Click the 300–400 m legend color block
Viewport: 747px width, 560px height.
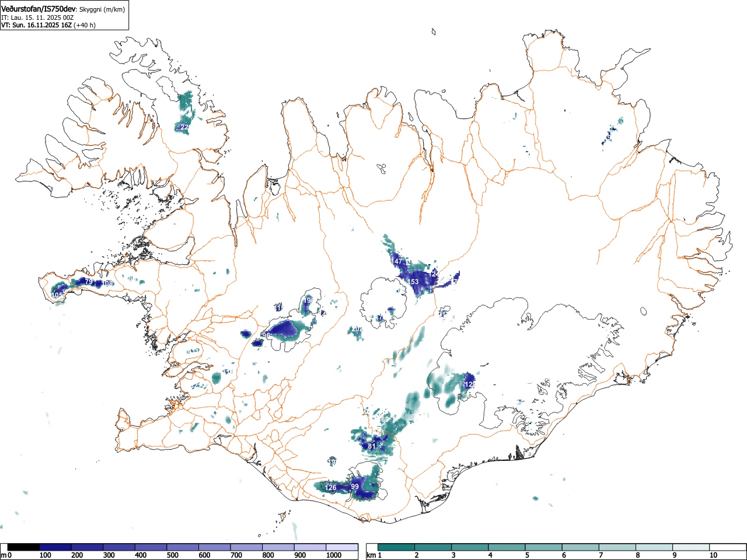(x=119, y=547)
